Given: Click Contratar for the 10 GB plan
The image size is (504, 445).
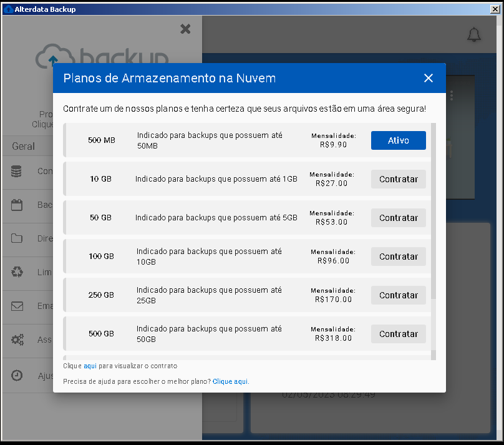Looking at the screenshot, I should coord(398,179).
